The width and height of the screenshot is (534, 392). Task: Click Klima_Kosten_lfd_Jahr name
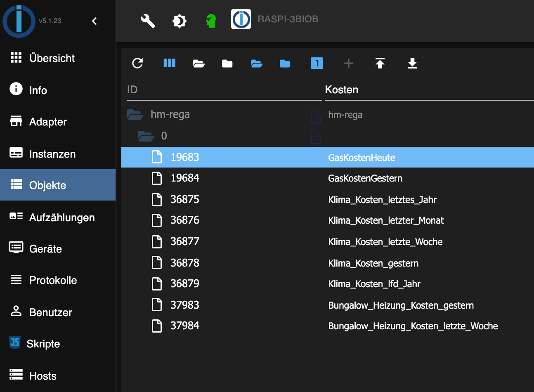pyautogui.click(x=374, y=284)
